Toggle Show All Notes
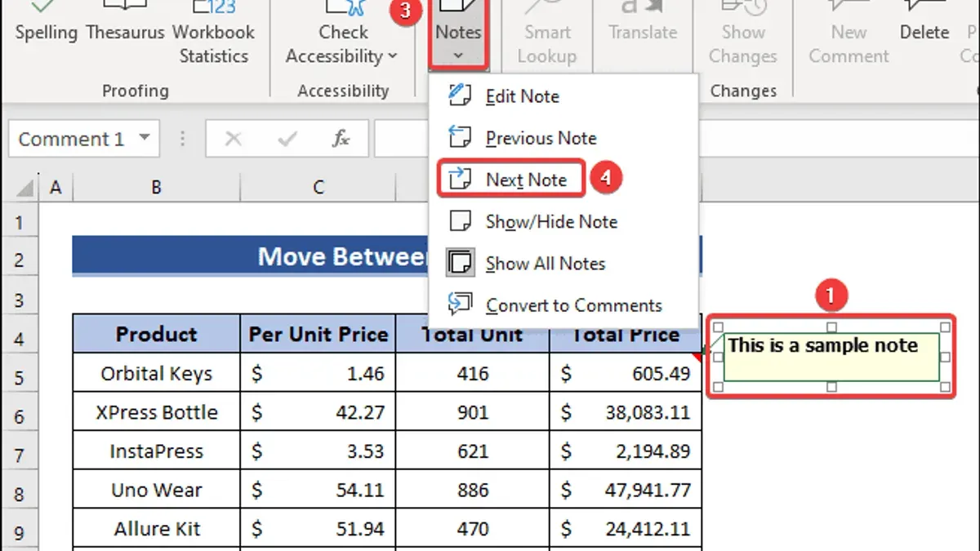The height and width of the screenshot is (551, 980). (x=563, y=264)
